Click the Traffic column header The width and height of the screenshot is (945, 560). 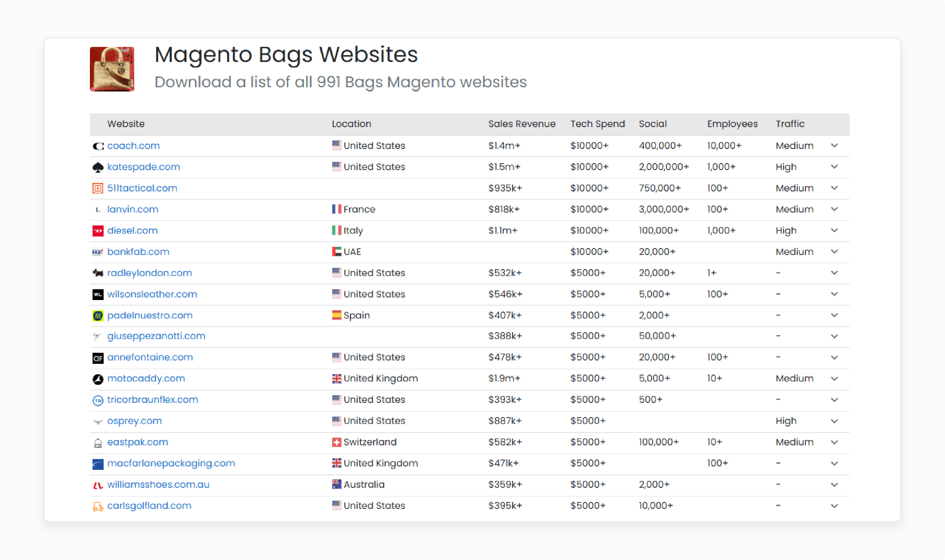click(790, 124)
